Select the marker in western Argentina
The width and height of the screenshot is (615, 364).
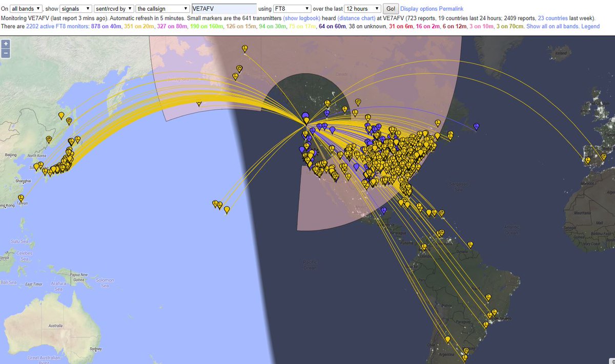[x=447, y=340]
